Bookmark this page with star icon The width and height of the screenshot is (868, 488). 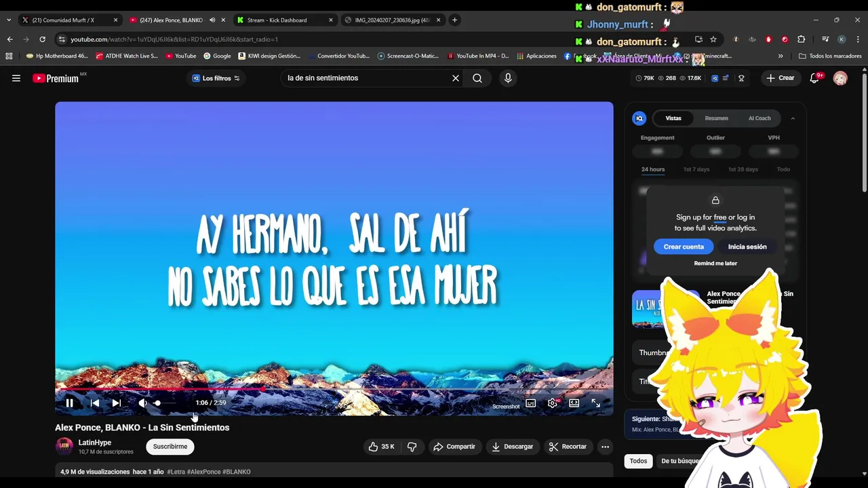(713, 39)
